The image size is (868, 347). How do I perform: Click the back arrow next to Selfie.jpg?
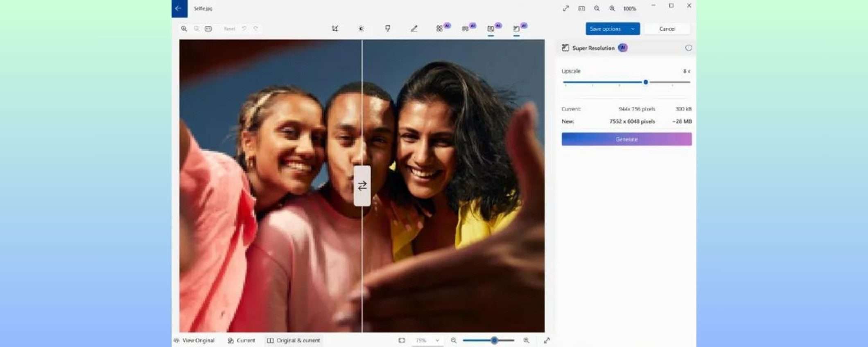point(179,8)
